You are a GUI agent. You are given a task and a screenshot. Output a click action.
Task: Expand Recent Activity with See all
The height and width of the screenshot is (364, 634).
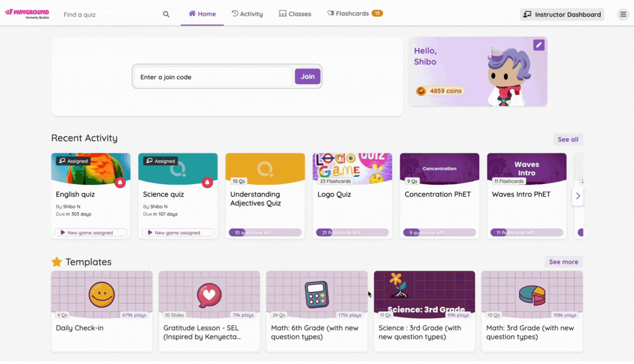[568, 139]
